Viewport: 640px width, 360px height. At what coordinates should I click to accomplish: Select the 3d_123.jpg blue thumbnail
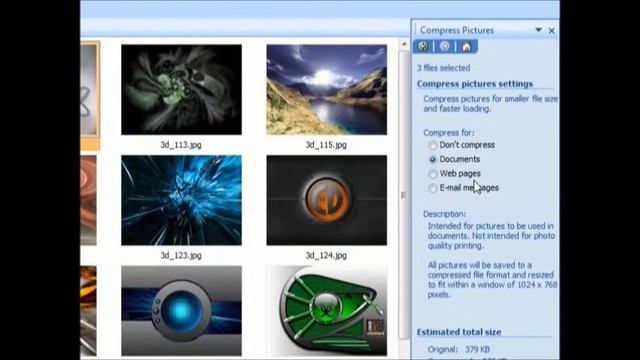(181, 200)
